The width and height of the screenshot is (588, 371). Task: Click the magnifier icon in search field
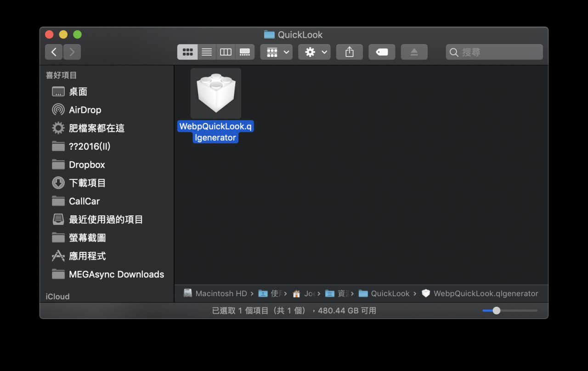click(x=454, y=52)
